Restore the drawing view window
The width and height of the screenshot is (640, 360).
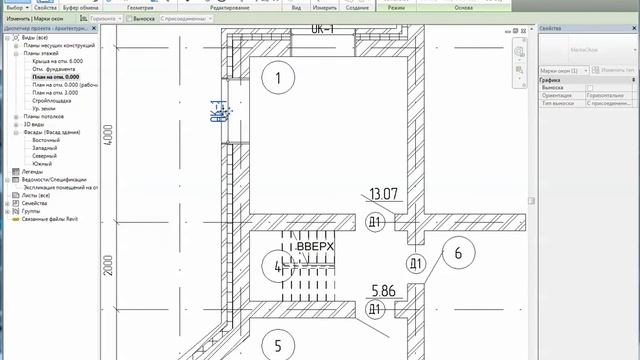pos(516,31)
